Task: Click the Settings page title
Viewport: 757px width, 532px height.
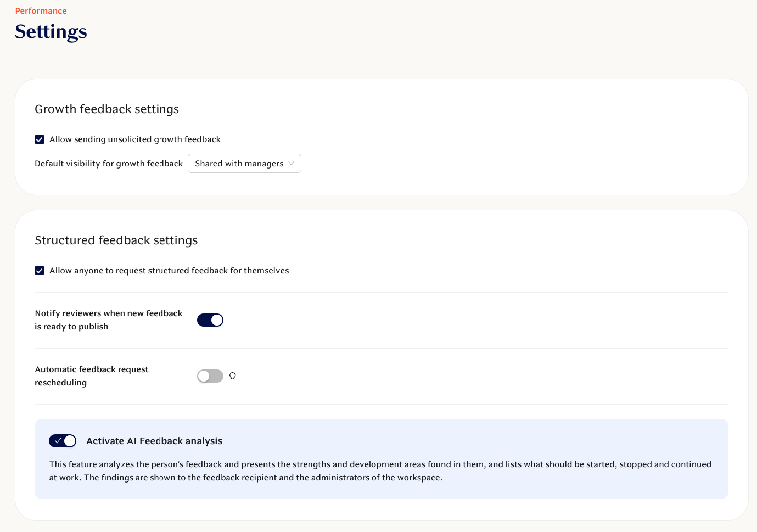Action: (51, 32)
